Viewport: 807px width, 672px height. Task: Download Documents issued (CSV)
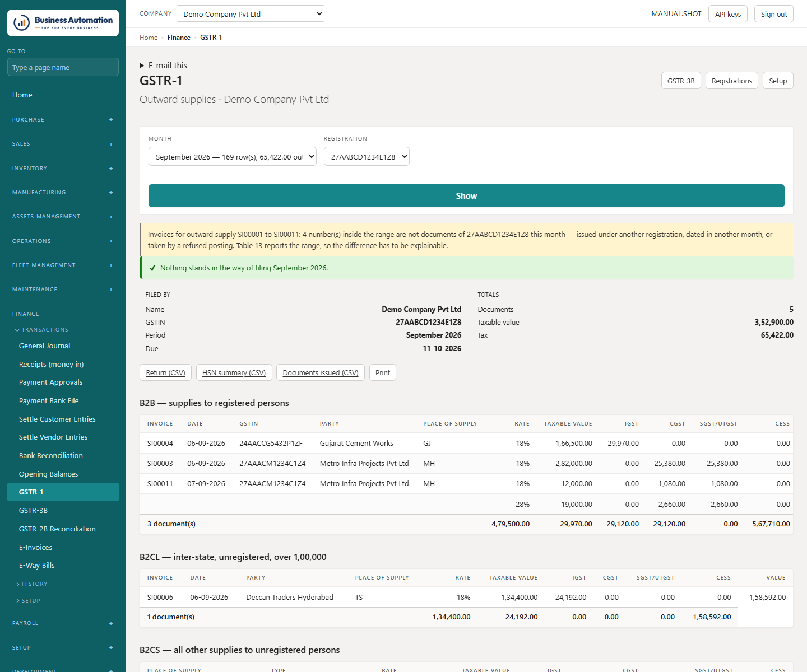(x=321, y=373)
